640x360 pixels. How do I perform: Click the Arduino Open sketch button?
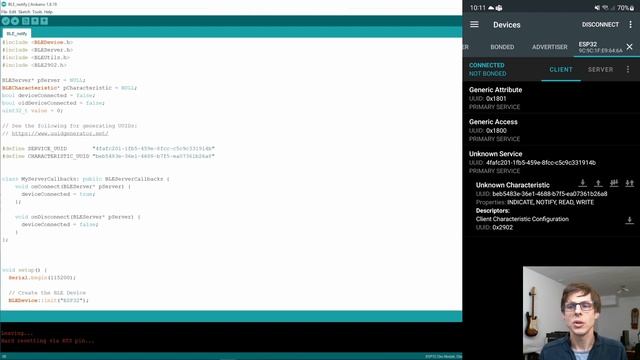pos(35,21)
